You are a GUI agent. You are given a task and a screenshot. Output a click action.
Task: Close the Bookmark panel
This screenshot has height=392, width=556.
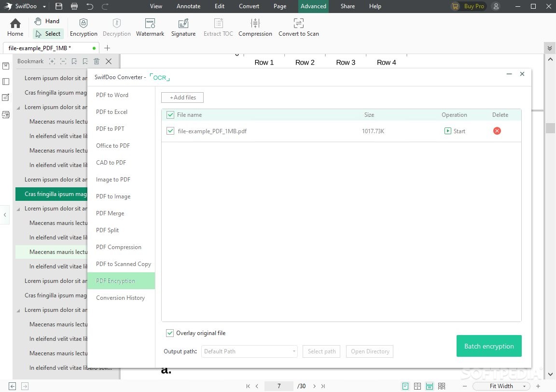point(109,61)
